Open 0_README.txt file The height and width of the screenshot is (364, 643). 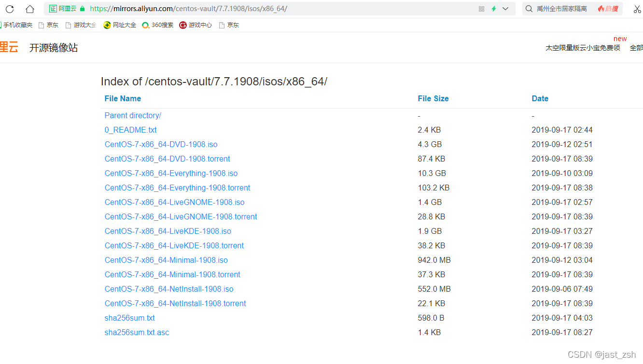pyautogui.click(x=130, y=130)
